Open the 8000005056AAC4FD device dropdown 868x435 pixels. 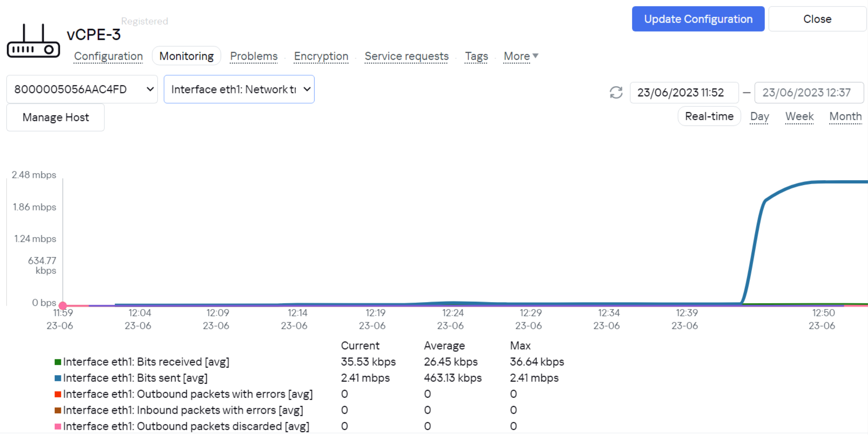[x=82, y=89]
